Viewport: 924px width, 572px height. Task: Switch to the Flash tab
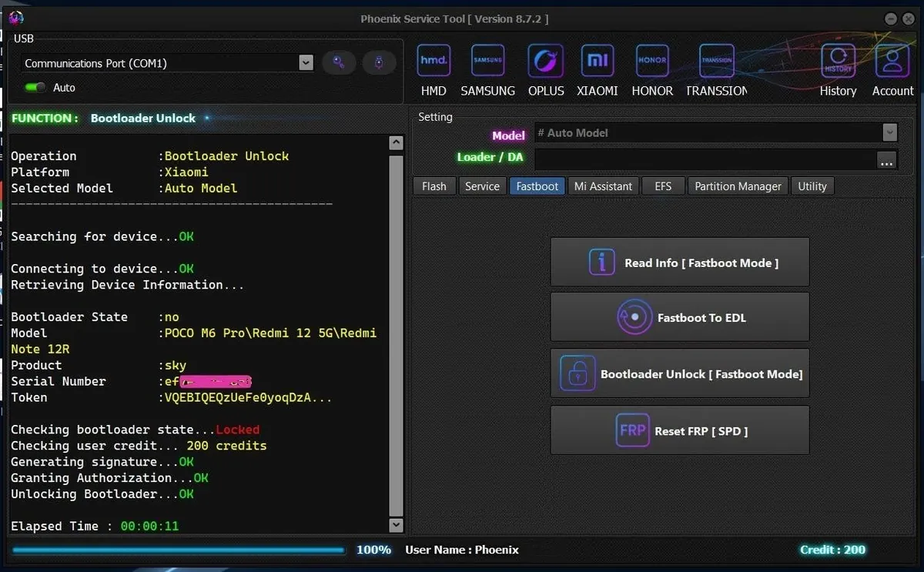pos(434,186)
